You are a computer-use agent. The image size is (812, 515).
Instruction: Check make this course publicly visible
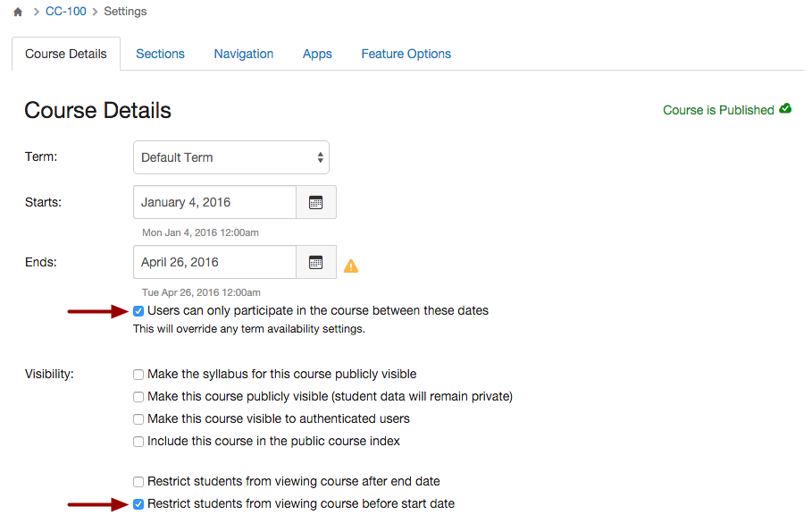pyautogui.click(x=138, y=397)
